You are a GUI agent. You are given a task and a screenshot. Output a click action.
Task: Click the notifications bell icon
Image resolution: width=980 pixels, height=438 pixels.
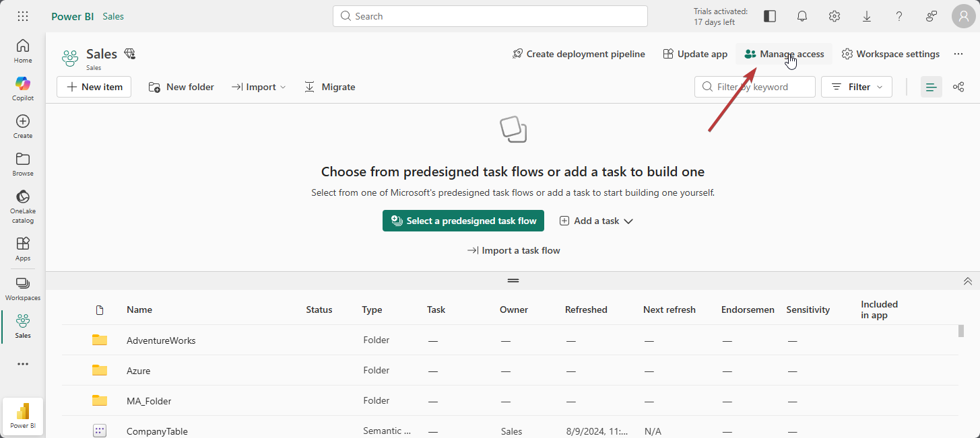[802, 16]
